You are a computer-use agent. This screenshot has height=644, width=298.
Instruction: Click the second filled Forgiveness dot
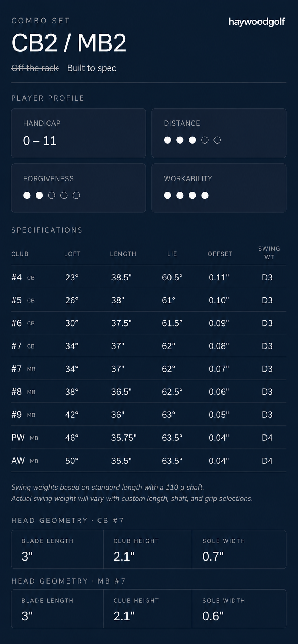[x=39, y=195]
